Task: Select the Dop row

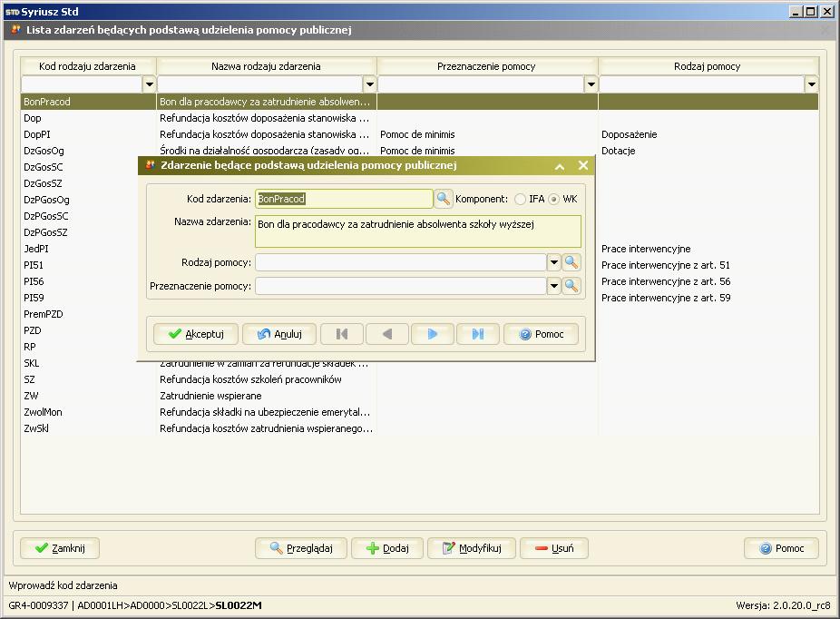Action: click(419, 118)
